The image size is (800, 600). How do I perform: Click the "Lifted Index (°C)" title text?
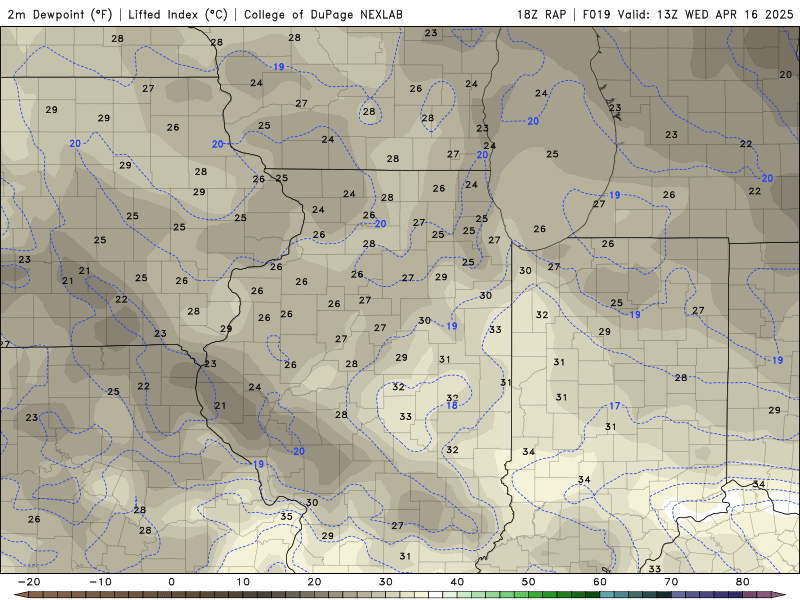pyautogui.click(x=178, y=14)
